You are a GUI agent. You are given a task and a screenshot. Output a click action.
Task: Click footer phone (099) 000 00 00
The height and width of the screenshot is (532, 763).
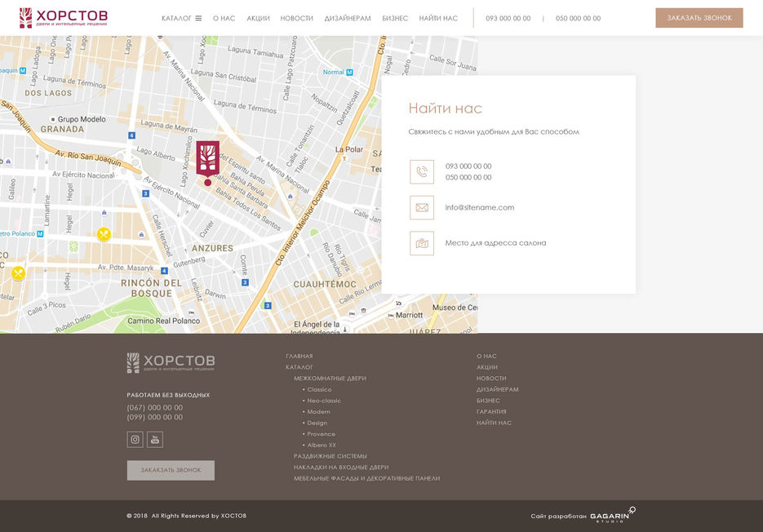coord(155,417)
